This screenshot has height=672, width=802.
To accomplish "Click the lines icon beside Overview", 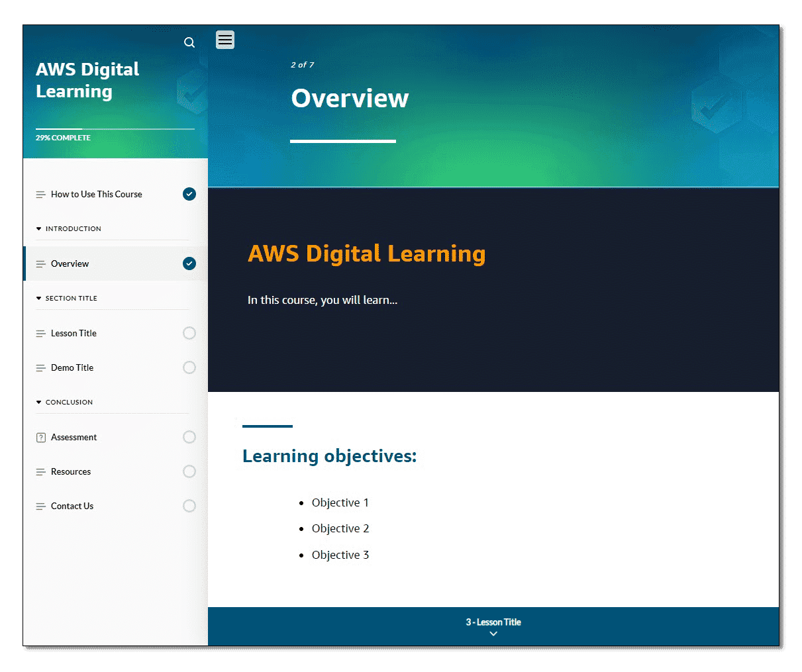I will pyautogui.click(x=40, y=264).
